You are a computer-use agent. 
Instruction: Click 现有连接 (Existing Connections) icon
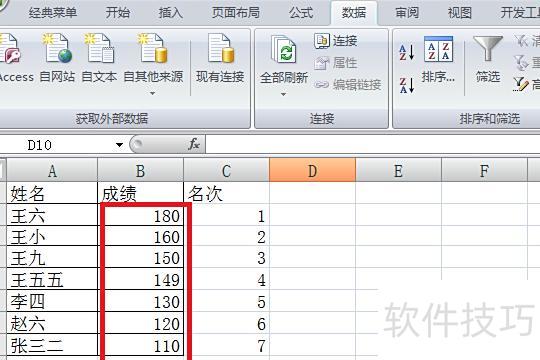pos(220,49)
